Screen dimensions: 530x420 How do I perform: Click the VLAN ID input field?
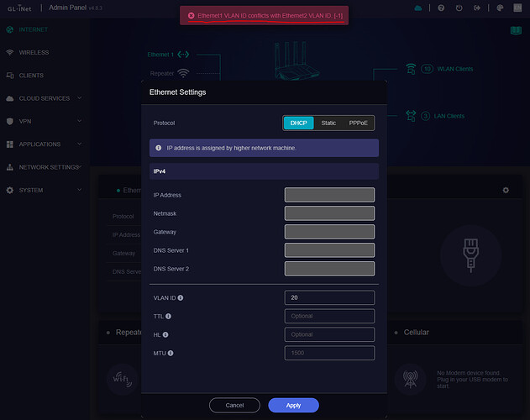click(329, 297)
